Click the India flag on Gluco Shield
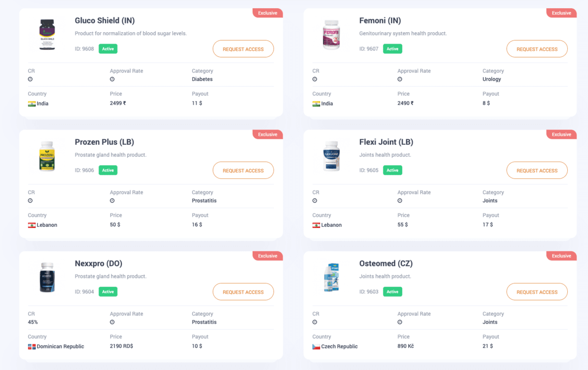This screenshot has width=588, height=370. coord(32,103)
